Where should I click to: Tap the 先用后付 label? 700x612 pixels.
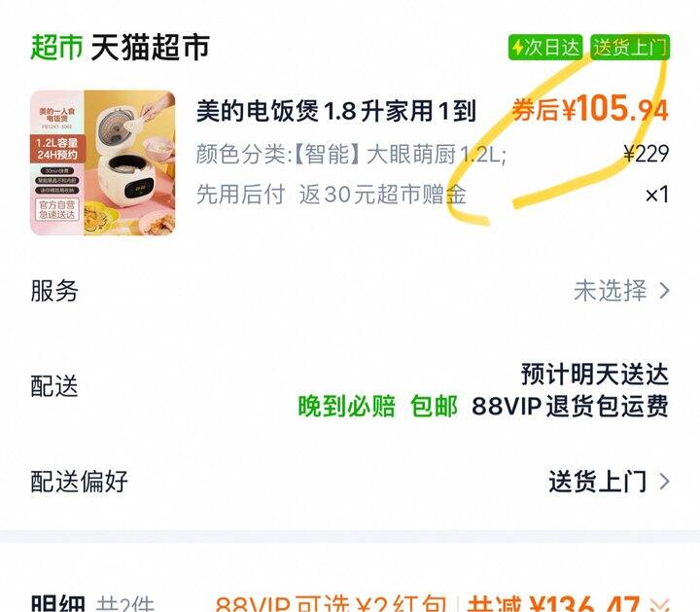click(241, 195)
